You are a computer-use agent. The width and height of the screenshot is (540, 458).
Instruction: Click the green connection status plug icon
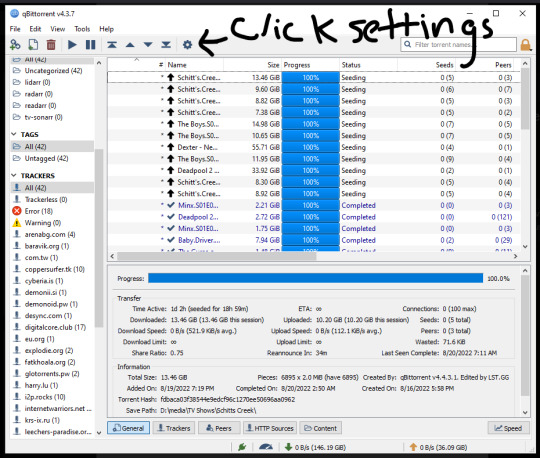(242, 447)
